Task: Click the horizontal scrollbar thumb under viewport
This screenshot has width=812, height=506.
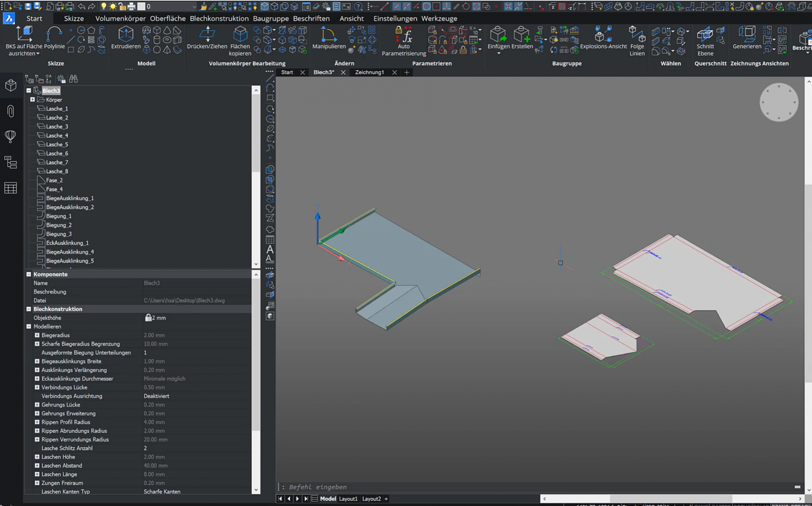Action: click(670, 499)
